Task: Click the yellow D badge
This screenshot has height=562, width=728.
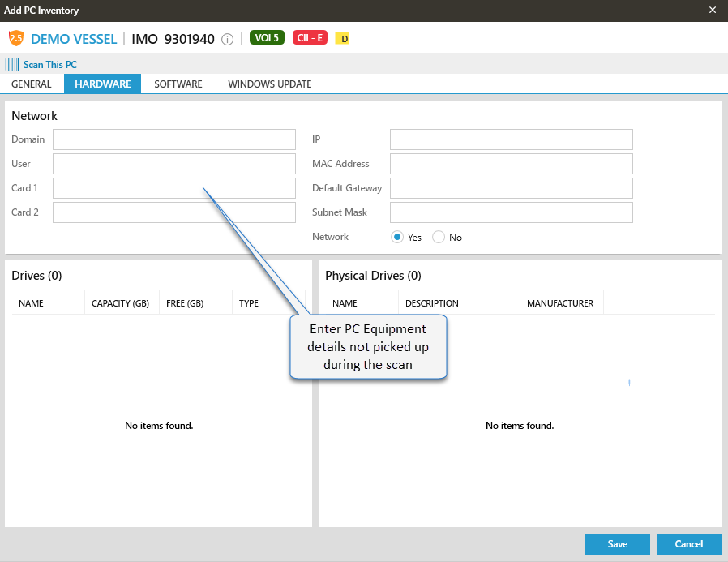Action: coord(344,39)
